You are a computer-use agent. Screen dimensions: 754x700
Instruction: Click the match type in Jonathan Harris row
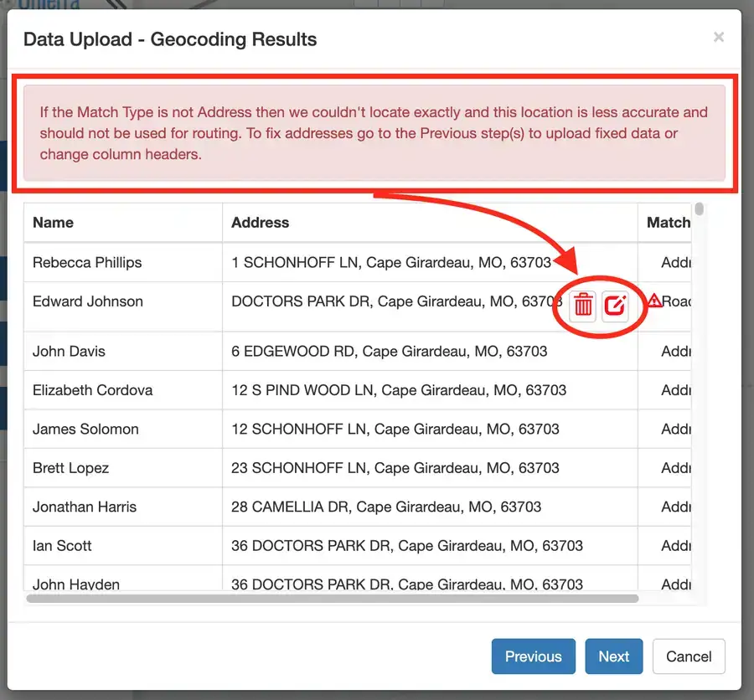click(x=676, y=507)
